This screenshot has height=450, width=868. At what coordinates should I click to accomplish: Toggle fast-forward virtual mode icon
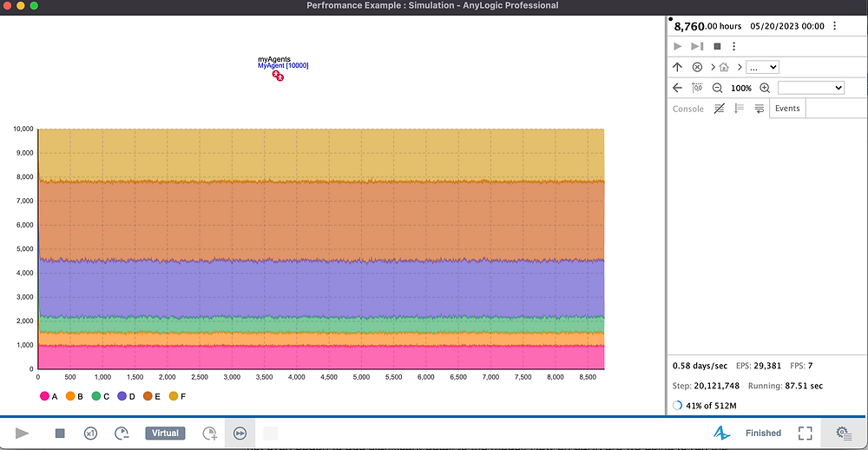240,433
